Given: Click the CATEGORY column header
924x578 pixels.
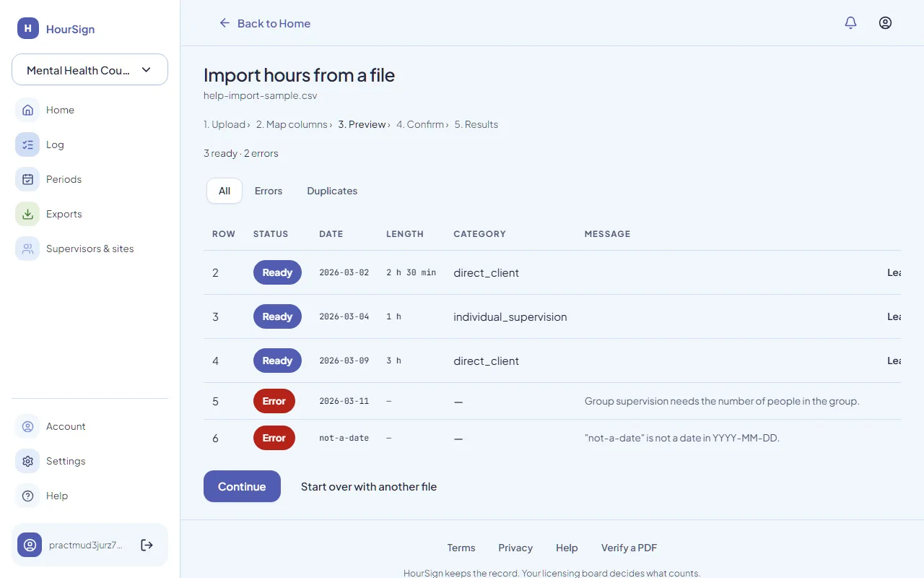Looking at the screenshot, I should coord(479,234).
